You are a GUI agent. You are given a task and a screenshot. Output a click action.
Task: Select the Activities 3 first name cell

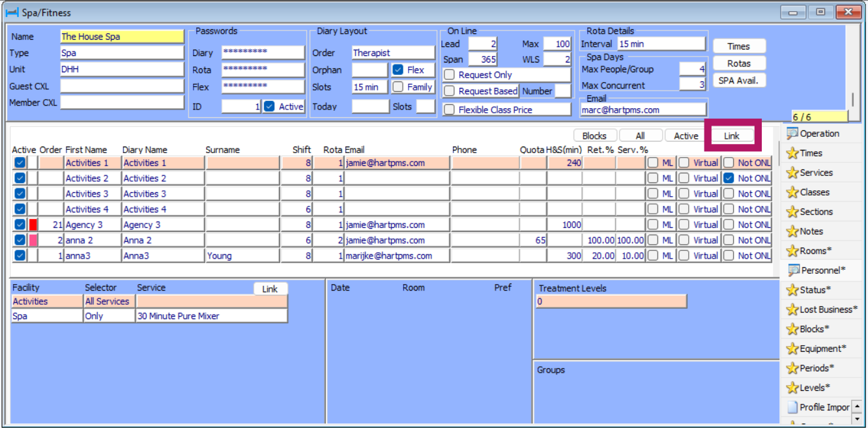tap(93, 193)
